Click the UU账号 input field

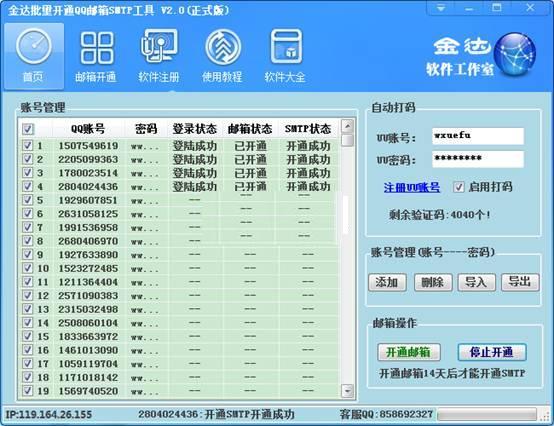click(478, 136)
